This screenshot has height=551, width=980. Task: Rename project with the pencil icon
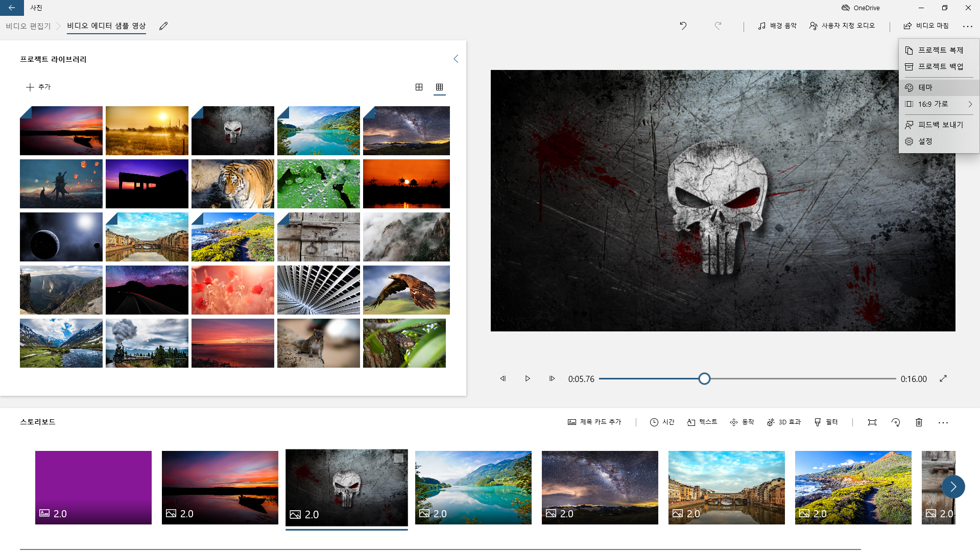pos(163,26)
